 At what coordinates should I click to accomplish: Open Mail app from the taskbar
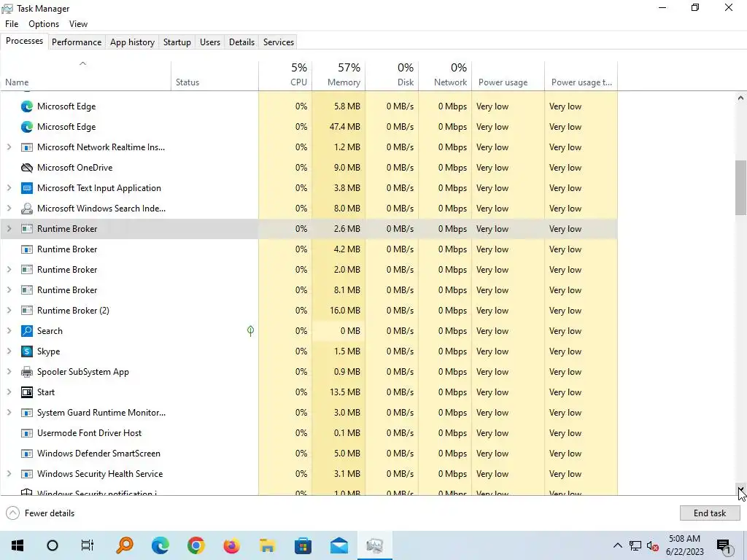[x=338, y=545]
